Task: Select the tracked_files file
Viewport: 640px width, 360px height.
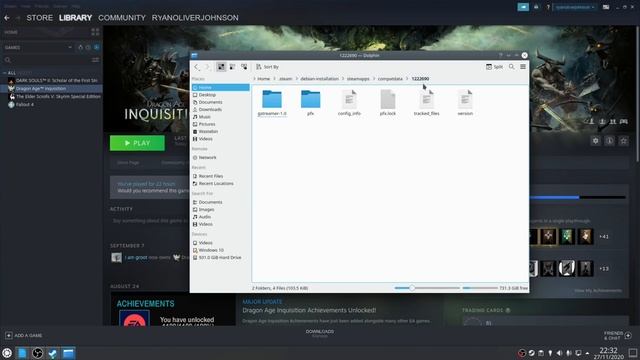Action: [x=427, y=103]
